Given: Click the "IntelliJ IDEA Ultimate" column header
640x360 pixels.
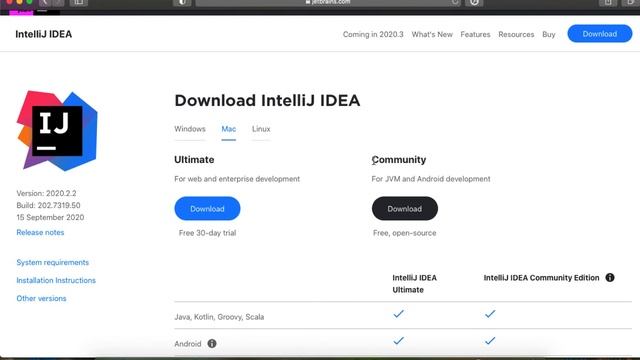Looking at the screenshot, I should tap(414, 284).
